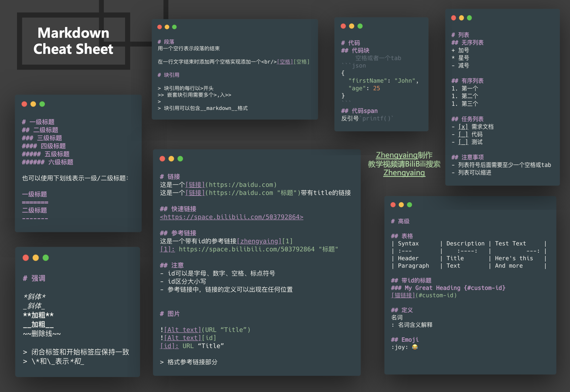Viewport: 570px width, 392px height.
Task: Click the [1]: reference definition label
Action: (x=167, y=249)
